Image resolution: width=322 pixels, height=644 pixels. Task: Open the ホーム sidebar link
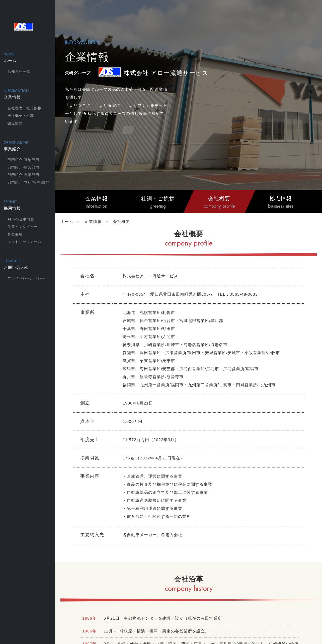coord(10,61)
